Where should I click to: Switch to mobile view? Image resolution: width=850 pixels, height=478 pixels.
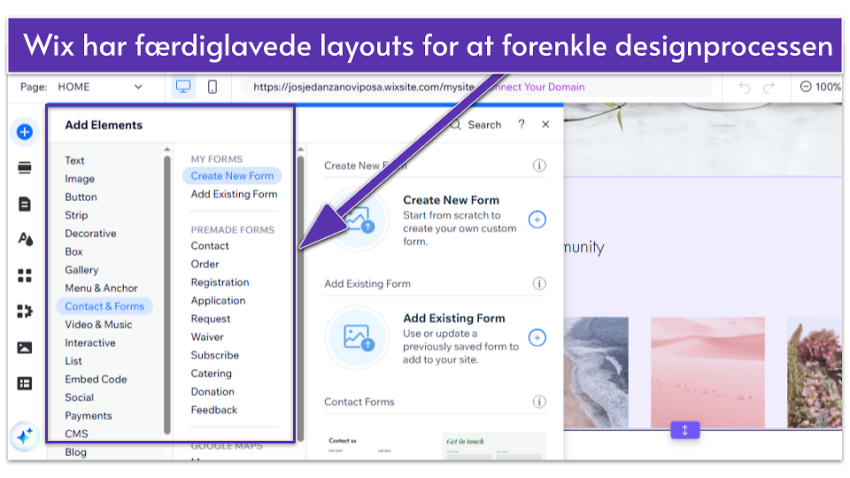212,87
